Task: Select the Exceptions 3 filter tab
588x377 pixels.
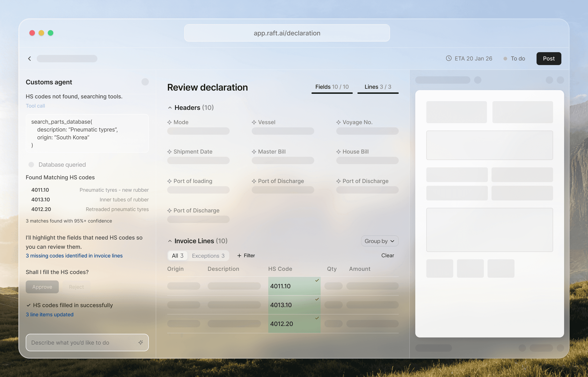Action: click(208, 256)
